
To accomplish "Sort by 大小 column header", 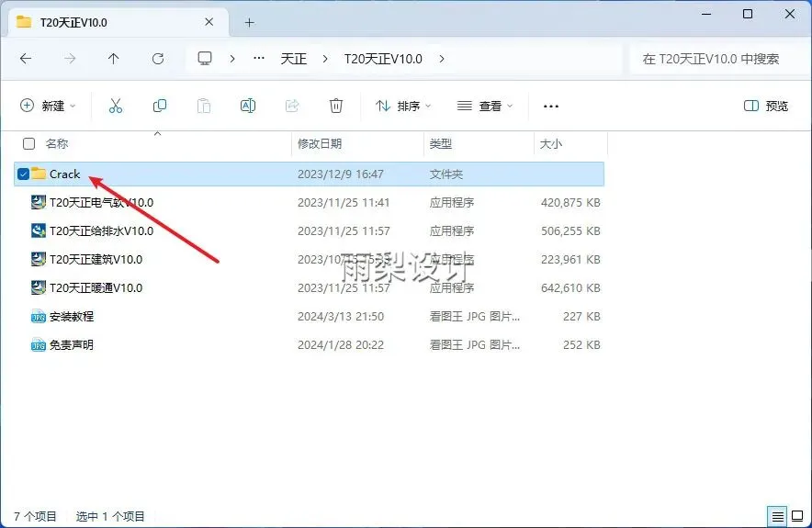I will pyautogui.click(x=550, y=143).
